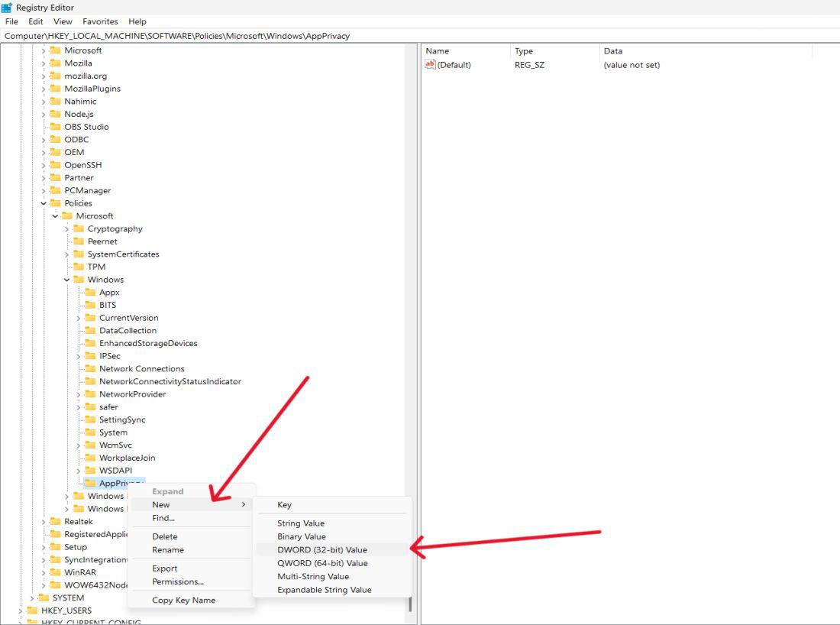Click the Name column header
The width and height of the screenshot is (840, 625).
coord(466,51)
